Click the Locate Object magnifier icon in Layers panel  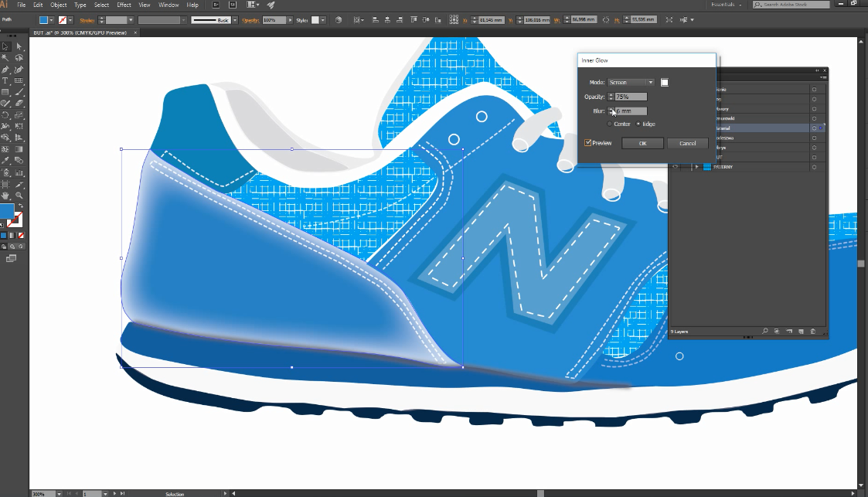[765, 332]
